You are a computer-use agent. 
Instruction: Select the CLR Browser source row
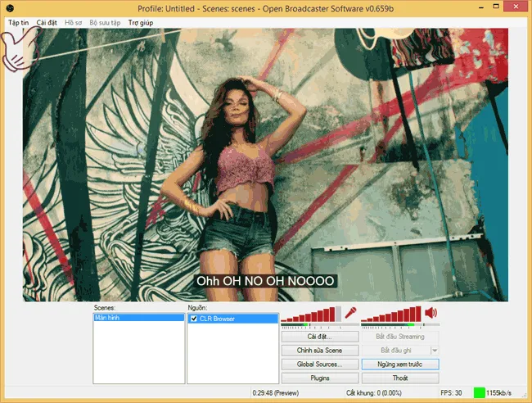(x=233, y=319)
